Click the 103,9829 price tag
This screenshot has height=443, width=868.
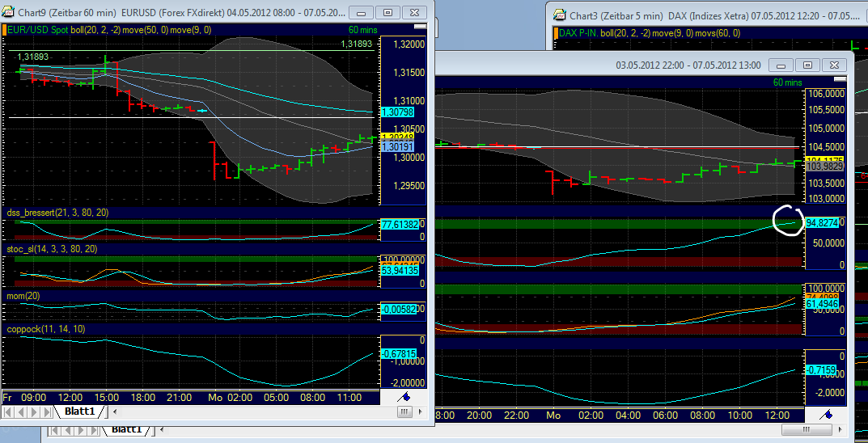(825, 166)
